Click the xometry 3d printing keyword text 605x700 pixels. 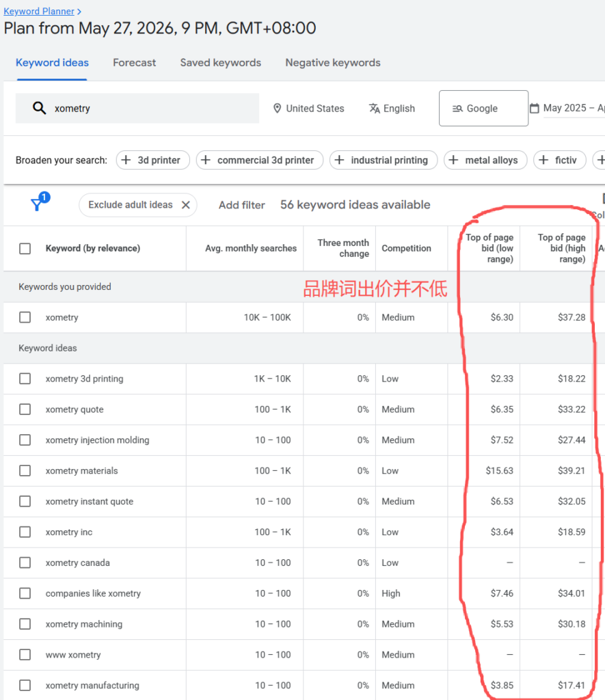[x=84, y=379]
